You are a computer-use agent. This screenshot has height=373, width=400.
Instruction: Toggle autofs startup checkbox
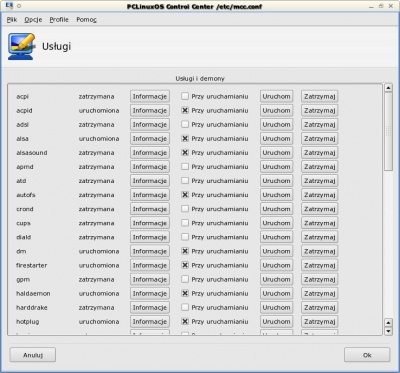185,195
